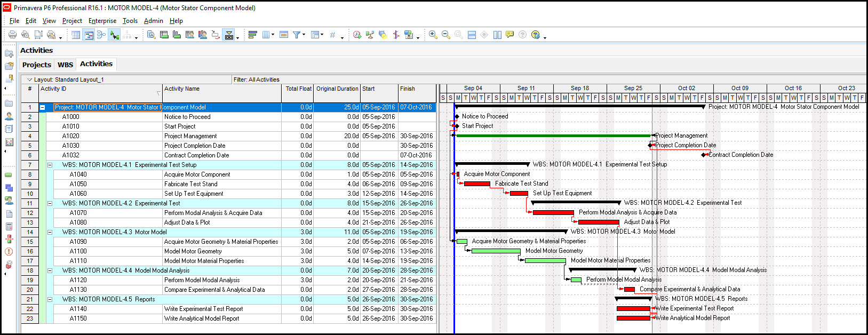Image resolution: width=868 pixels, height=335 pixels.
Task: Open the Help question mark icon
Action: click(x=536, y=35)
